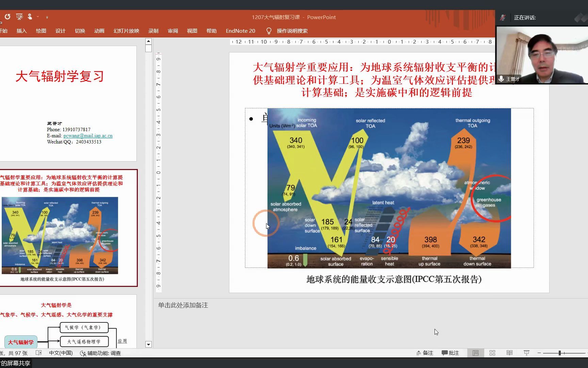This screenshot has height=368, width=588.
Task: Click the pcwang@mail.iap.ac.cn email link
Action: pos(88,136)
